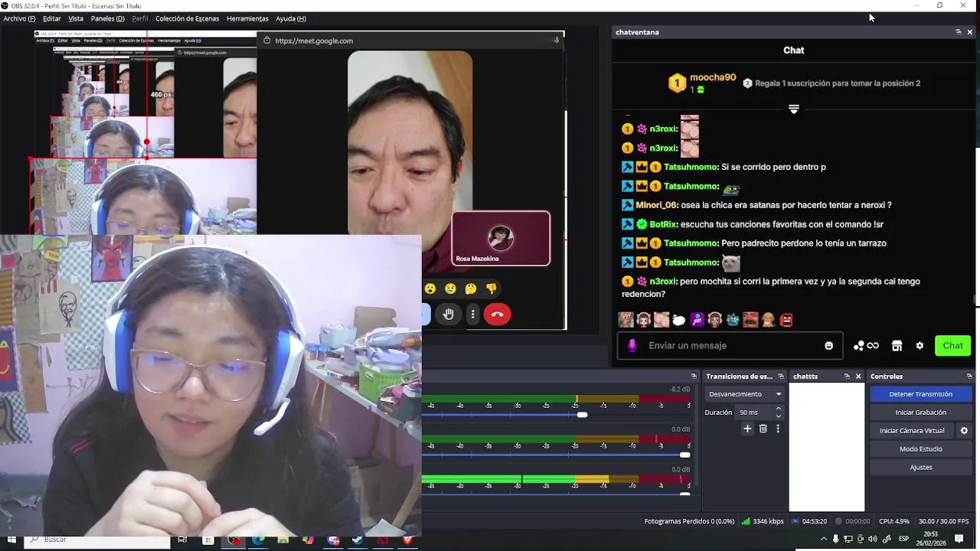
Task: Click the Enviar un mensaje input field
Action: (x=730, y=346)
